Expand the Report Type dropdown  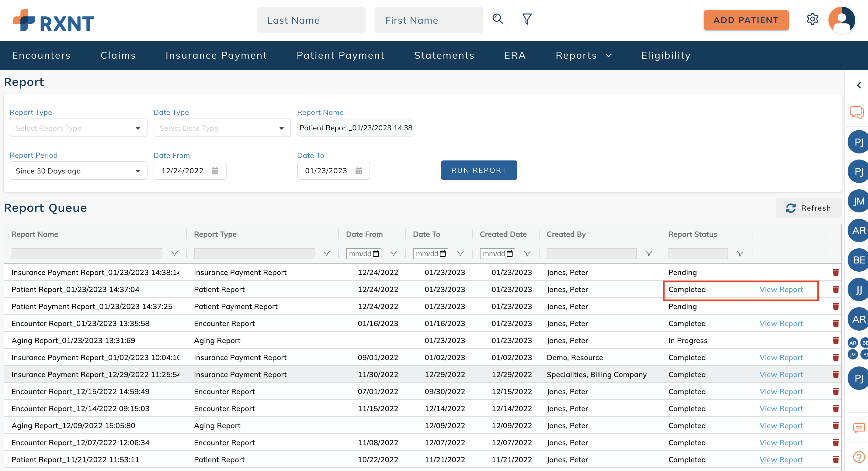78,128
